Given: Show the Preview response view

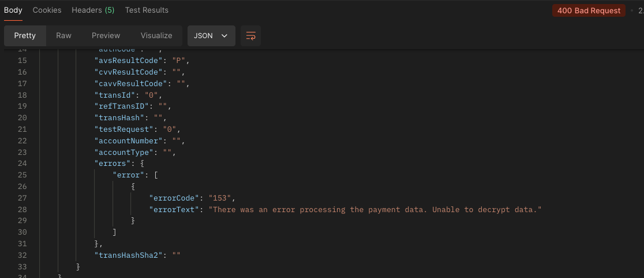Looking at the screenshot, I should [x=106, y=36].
